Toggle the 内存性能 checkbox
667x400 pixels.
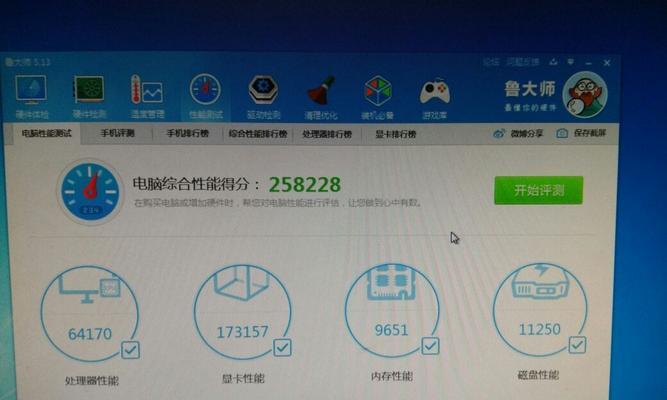pos(430,346)
